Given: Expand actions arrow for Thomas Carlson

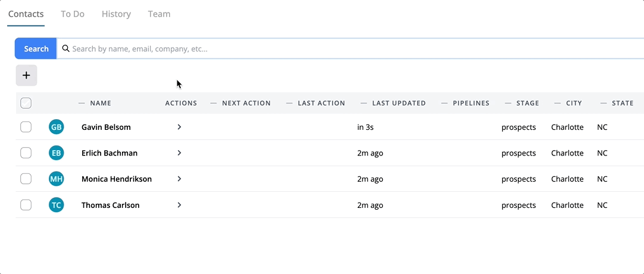Looking at the screenshot, I should click(179, 205).
